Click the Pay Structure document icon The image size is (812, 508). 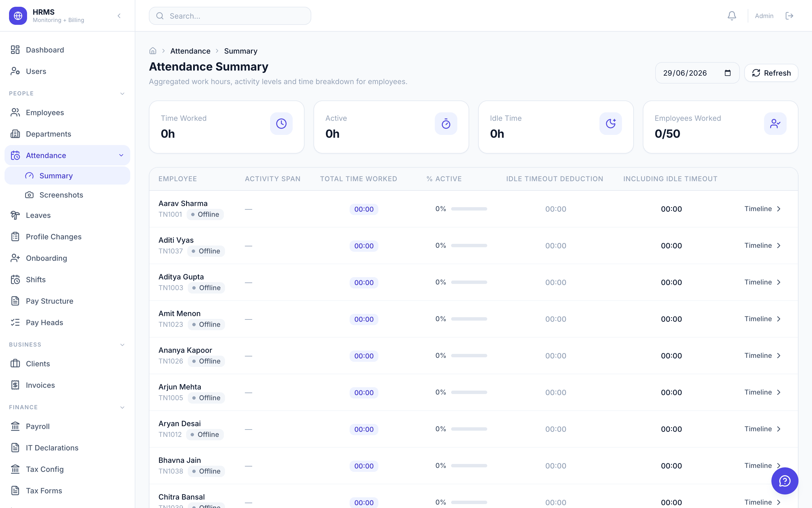(15, 301)
